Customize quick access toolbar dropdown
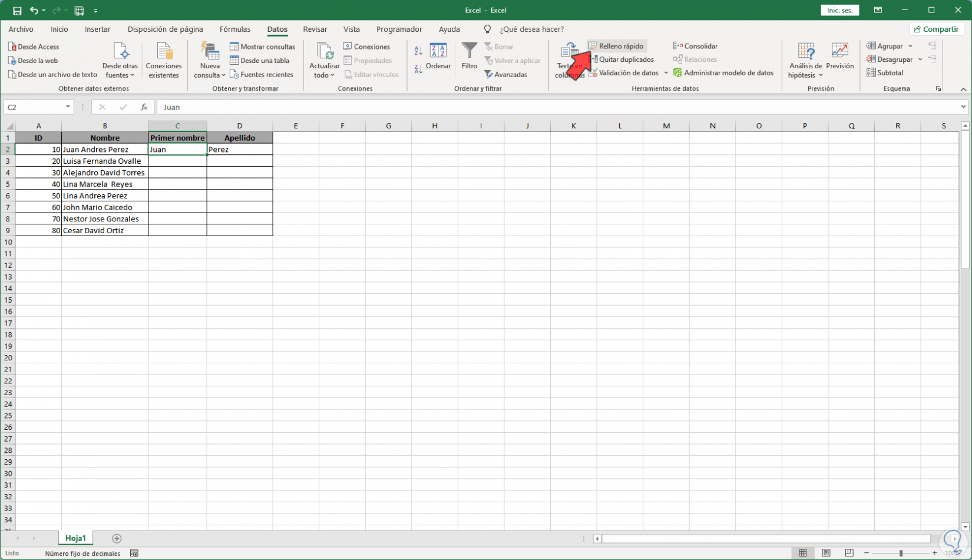 pos(95,11)
